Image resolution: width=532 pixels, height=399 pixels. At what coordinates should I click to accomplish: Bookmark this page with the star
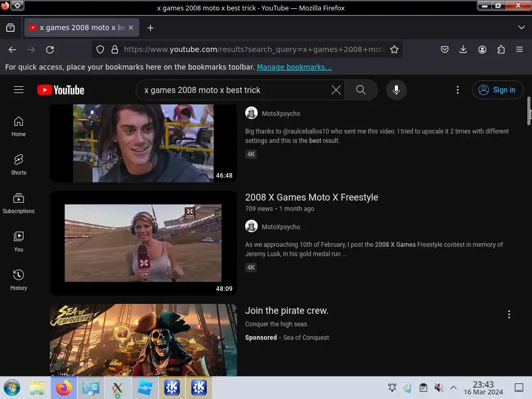(394, 49)
